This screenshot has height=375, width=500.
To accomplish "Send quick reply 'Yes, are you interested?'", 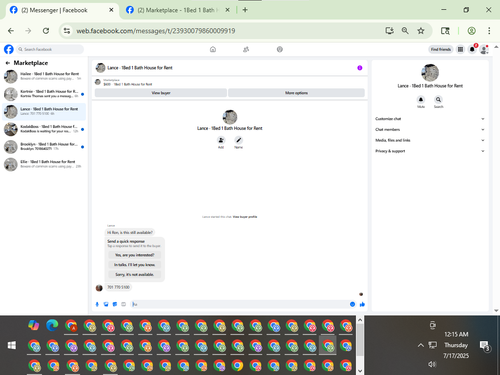I will [x=135, y=255].
